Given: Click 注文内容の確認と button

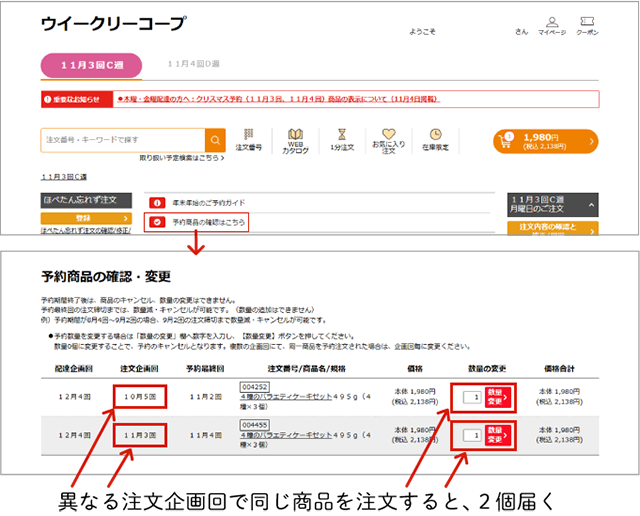Looking at the screenshot, I should coord(553,228).
